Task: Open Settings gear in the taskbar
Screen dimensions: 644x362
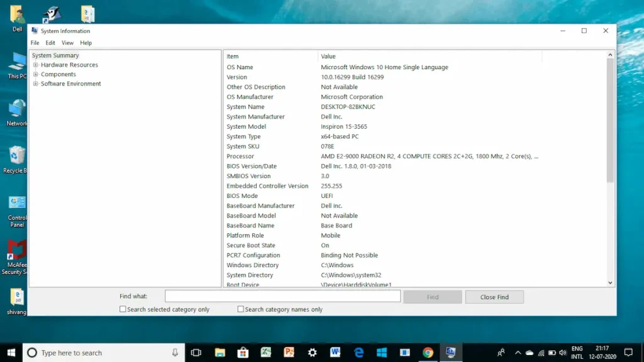Action: (x=312, y=353)
